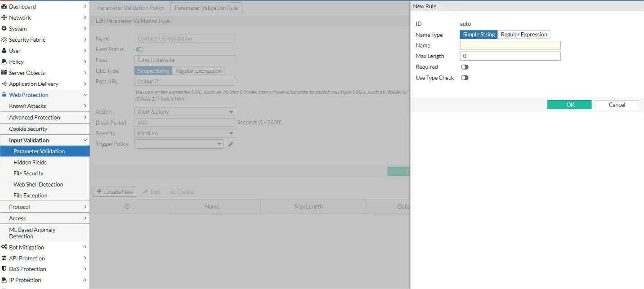Choose Simple String for URL Type
Viewport: 644px width, 289px height.
pos(153,71)
